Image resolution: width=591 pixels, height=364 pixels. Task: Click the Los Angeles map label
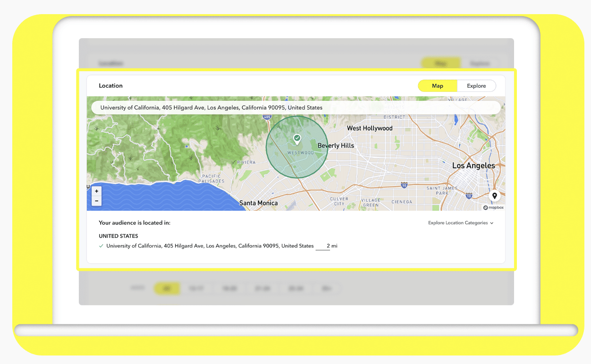473,165
